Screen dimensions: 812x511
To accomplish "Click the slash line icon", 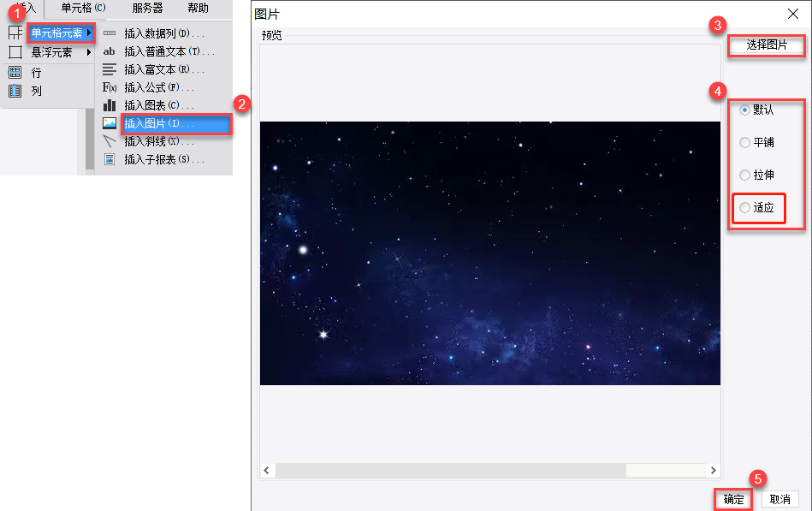I will (110, 141).
